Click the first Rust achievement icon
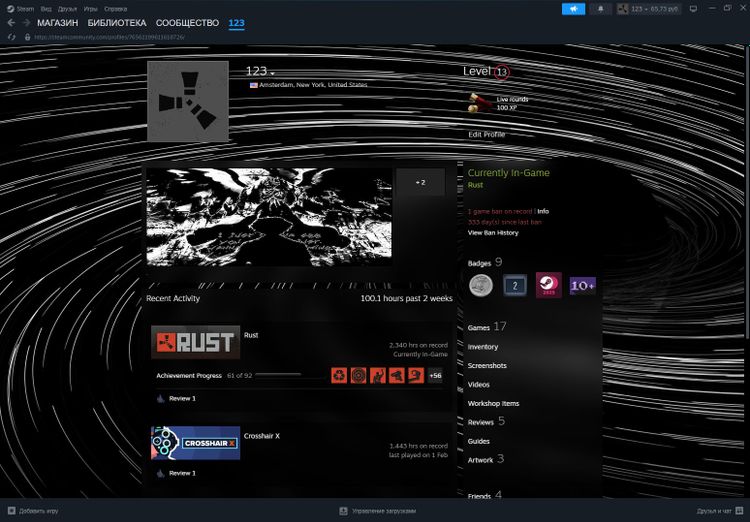 coord(339,375)
